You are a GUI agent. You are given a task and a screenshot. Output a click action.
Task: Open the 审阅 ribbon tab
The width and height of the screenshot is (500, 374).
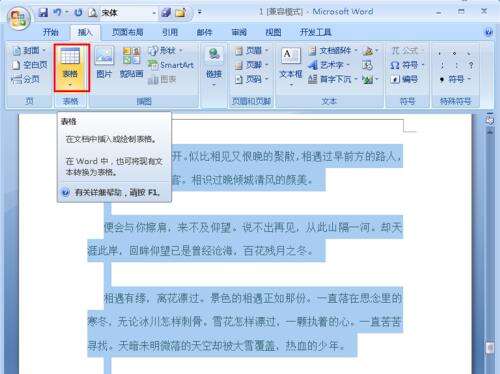point(239,32)
